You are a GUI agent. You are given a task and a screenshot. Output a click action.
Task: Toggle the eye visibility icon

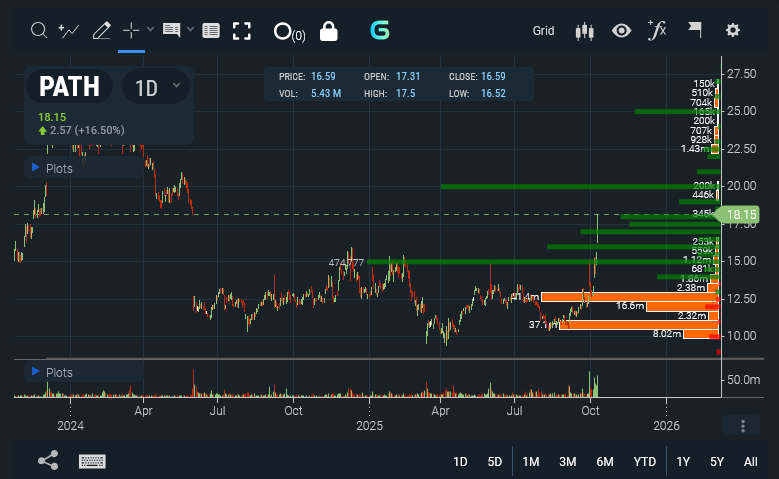[x=621, y=31]
